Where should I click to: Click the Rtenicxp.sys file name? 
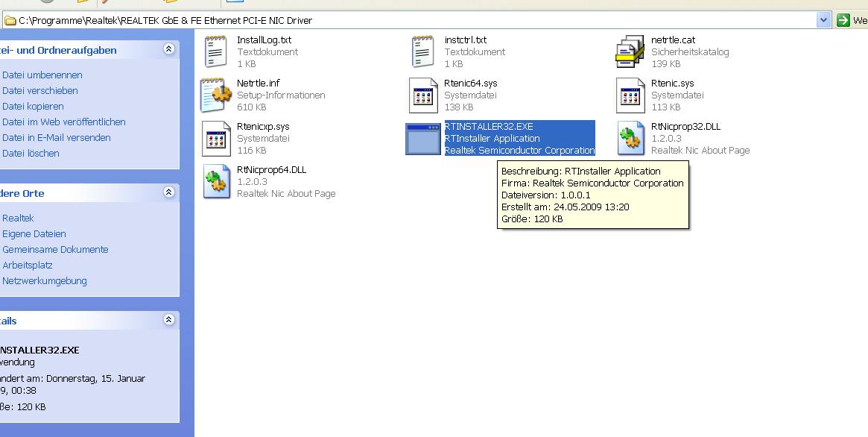click(x=263, y=126)
